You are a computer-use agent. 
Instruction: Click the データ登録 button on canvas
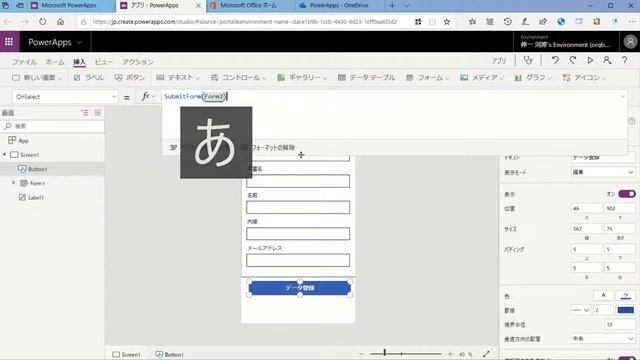[x=300, y=288]
